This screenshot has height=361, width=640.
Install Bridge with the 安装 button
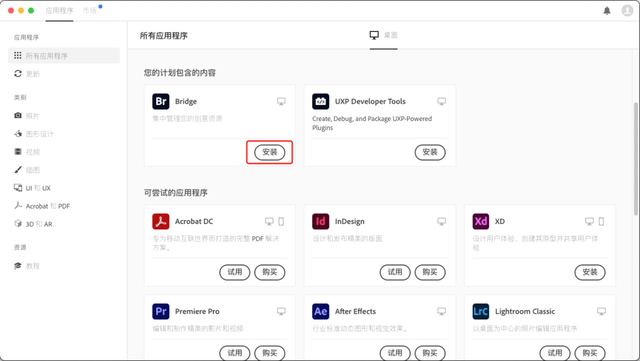tap(269, 152)
